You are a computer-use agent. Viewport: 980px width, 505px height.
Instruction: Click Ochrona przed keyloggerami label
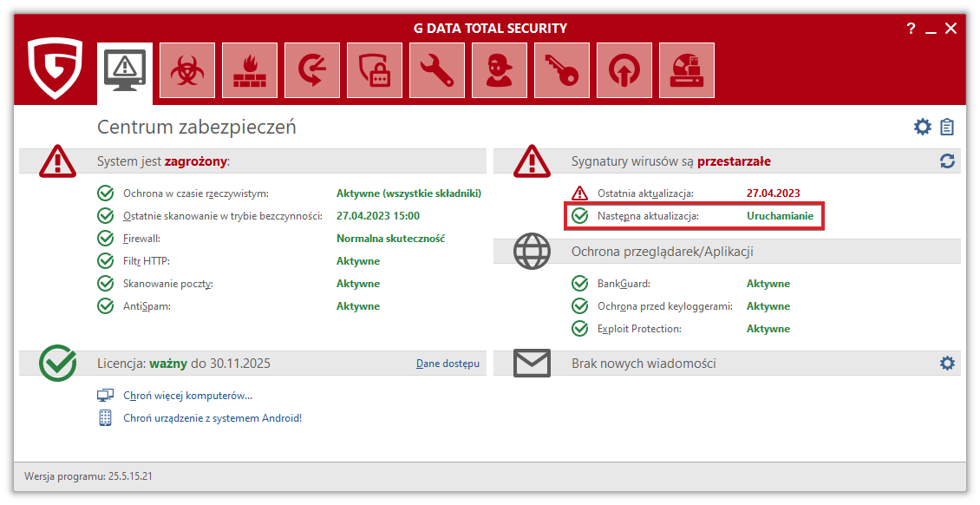[665, 306]
